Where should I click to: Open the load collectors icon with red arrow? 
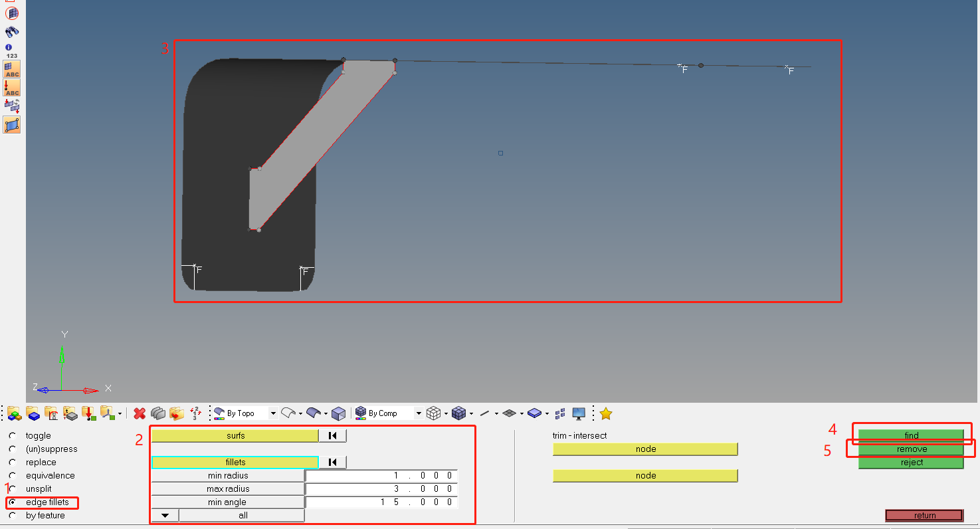[89, 413]
